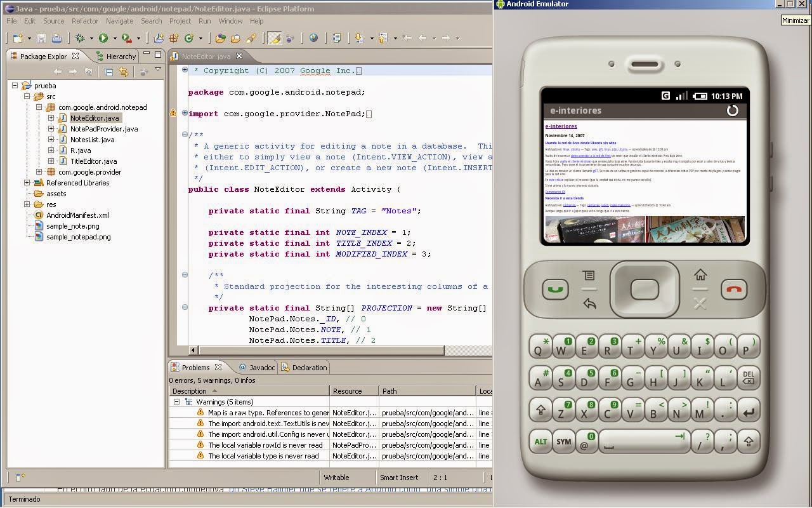Image resolution: width=812 pixels, height=508 pixels.
Task: Click the Open Task folder icon
Action: [235, 38]
